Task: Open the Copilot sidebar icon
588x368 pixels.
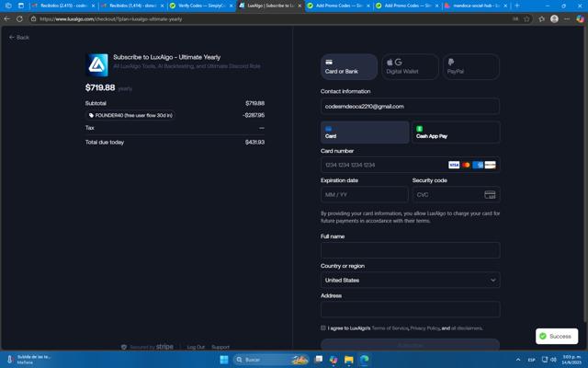Action: [x=580, y=18]
